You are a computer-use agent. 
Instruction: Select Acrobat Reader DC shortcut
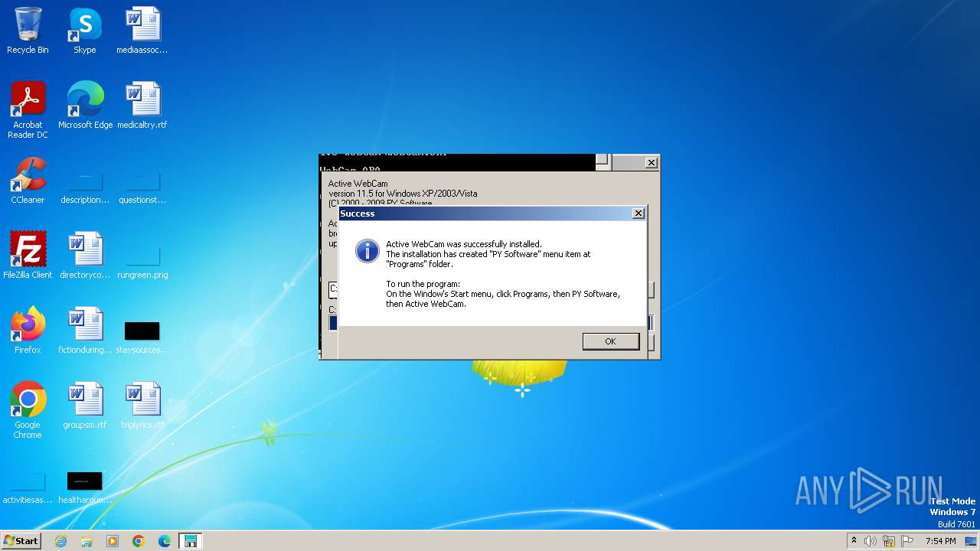(28, 110)
